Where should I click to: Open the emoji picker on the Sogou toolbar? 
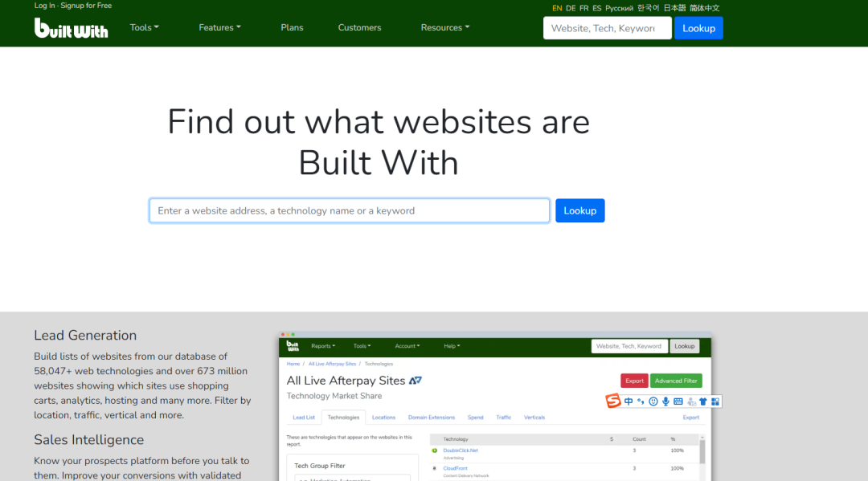pyautogui.click(x=653, y=401)
